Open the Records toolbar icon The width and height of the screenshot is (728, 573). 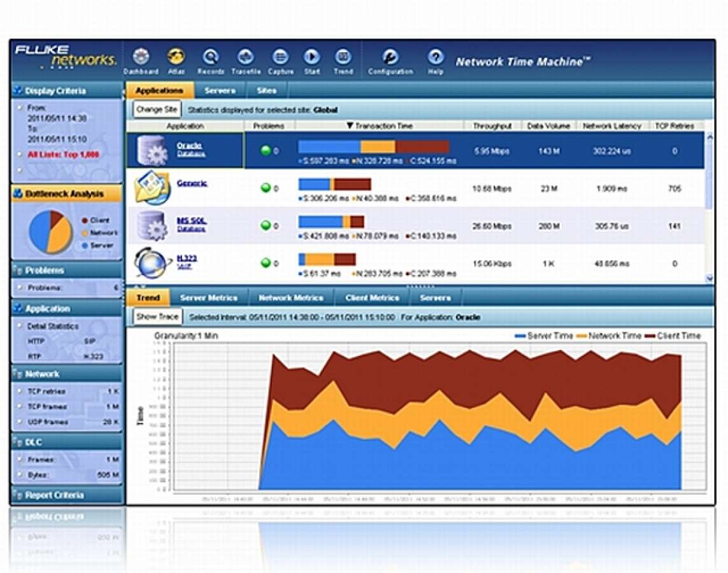(210, 57)
